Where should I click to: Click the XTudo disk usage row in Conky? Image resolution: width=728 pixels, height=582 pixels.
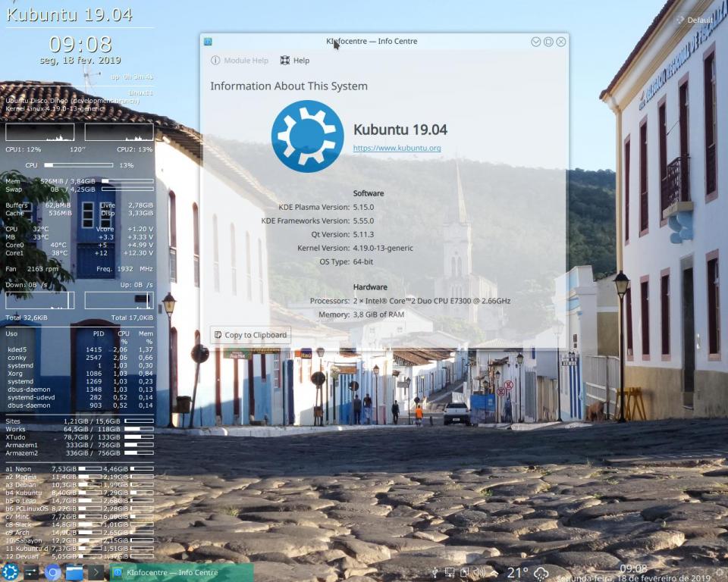coord(80,436)
